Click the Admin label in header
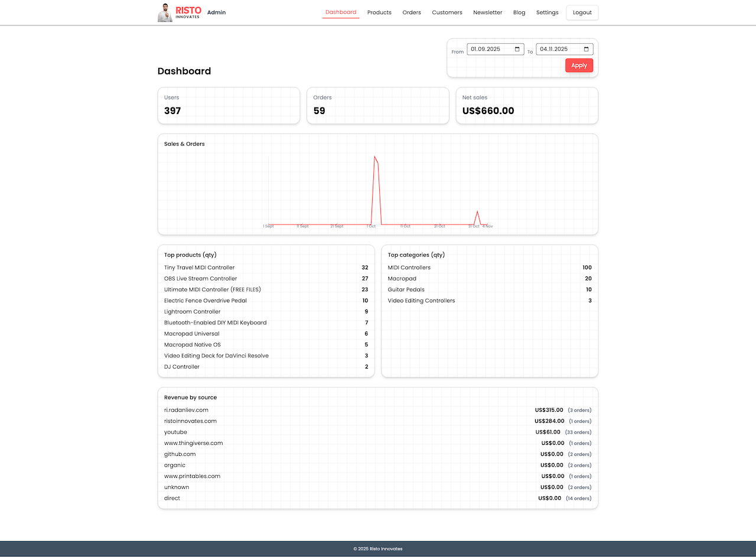 pyautogui.click(x=216, y=12)
